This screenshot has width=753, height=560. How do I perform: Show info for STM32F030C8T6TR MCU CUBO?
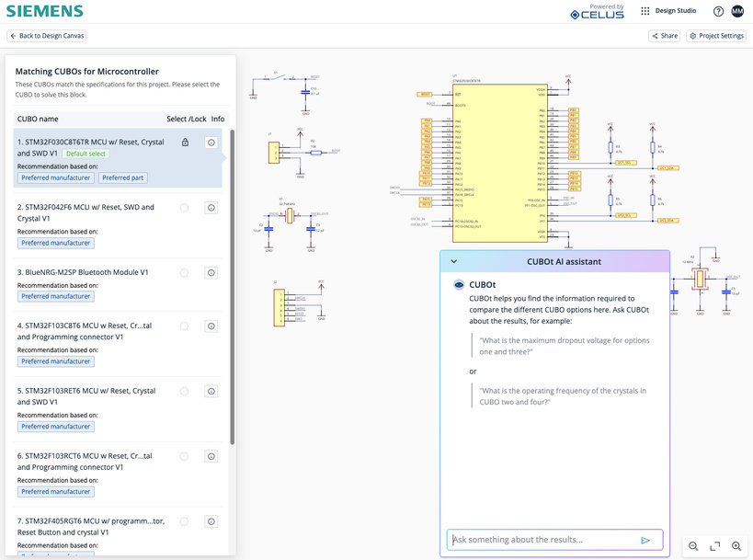coord(211,143)
